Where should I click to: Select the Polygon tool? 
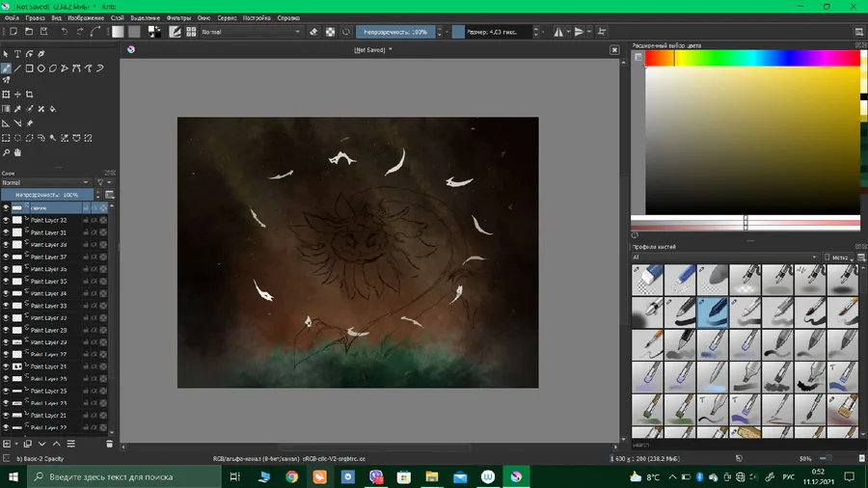tap(53, 68)
